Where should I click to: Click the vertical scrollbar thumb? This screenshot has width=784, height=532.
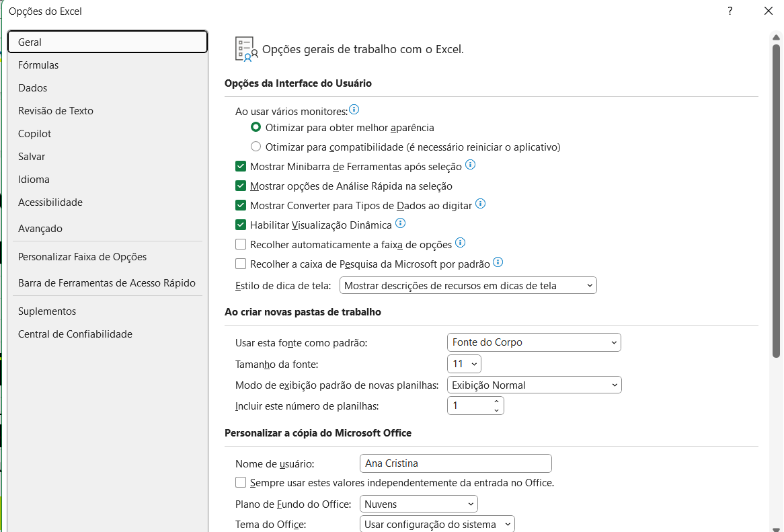776,201
